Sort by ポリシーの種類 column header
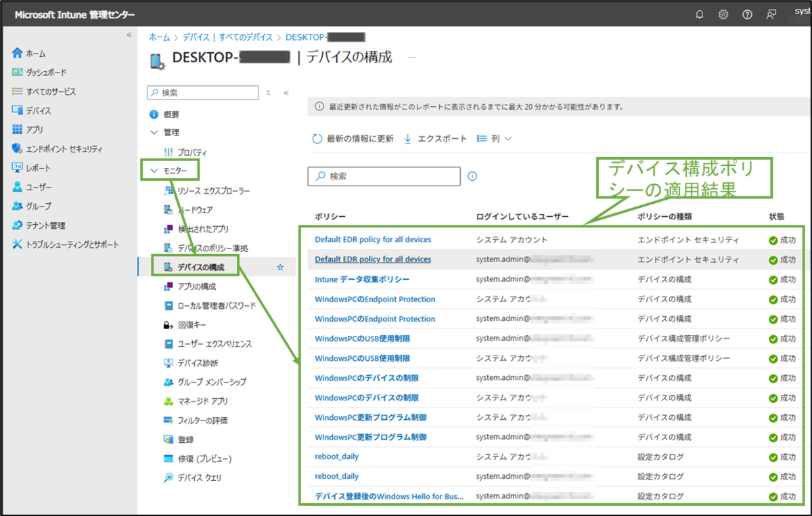 (664, 217)
